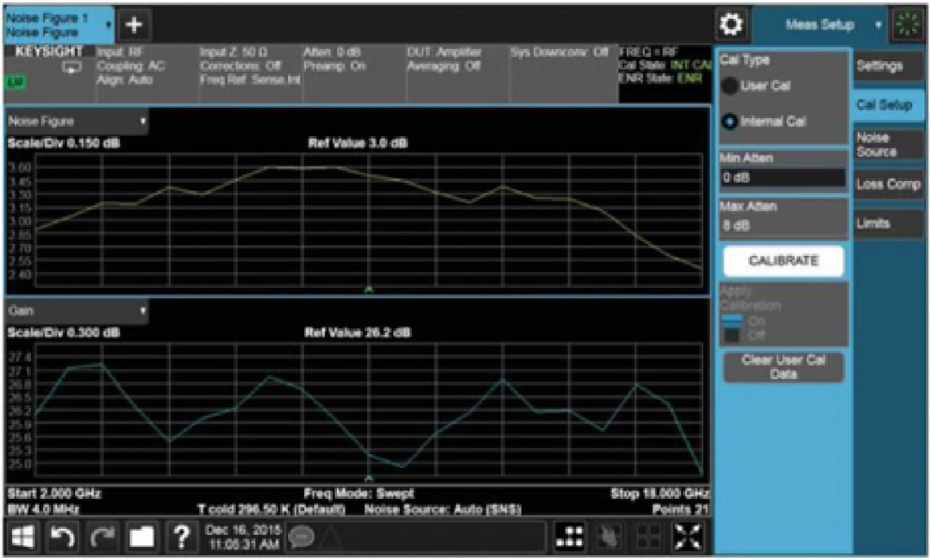Click the Freq Mode: Swept label

[359, 494]
